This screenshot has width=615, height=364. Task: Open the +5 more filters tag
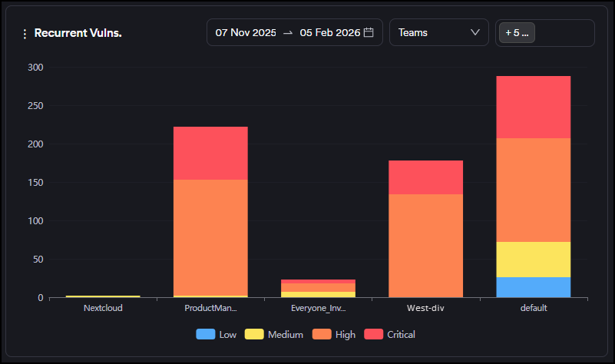point(517,33)
